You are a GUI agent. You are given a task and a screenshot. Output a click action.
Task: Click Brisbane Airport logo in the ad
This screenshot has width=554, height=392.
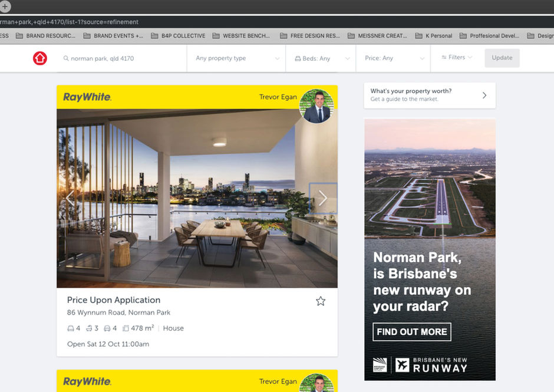click(x=380, y=365)
